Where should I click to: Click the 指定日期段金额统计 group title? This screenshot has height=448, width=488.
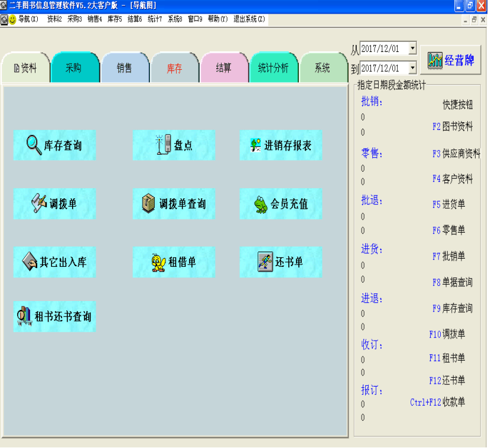point(392,85)
